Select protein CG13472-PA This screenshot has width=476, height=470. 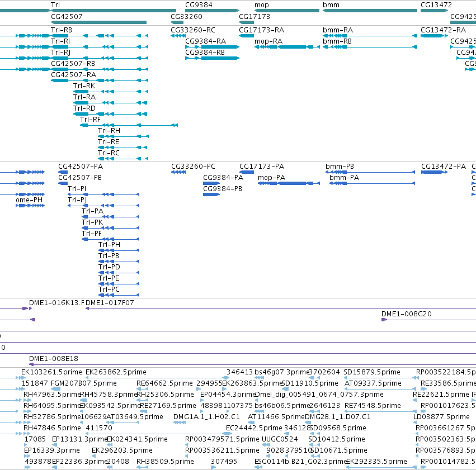point(443,167)
